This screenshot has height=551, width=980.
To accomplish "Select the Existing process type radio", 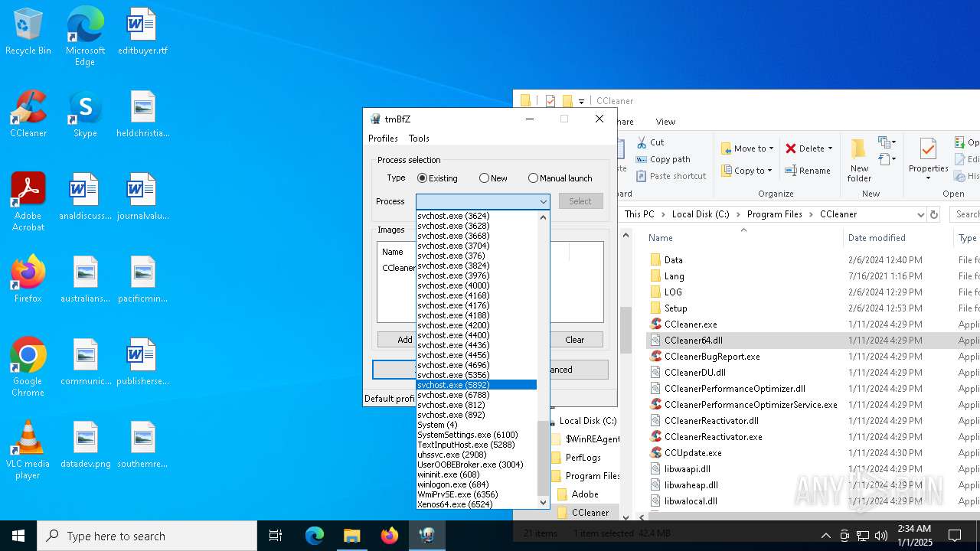I will (x=437, y=178).
